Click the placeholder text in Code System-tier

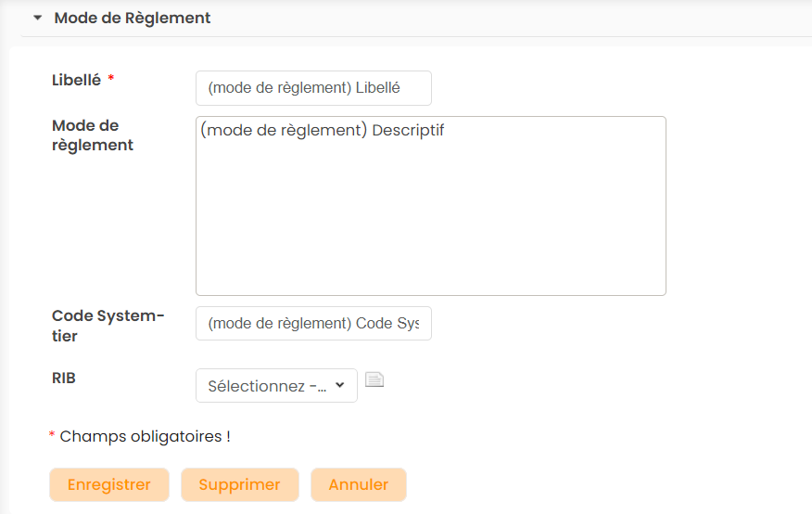pos(313,324)
